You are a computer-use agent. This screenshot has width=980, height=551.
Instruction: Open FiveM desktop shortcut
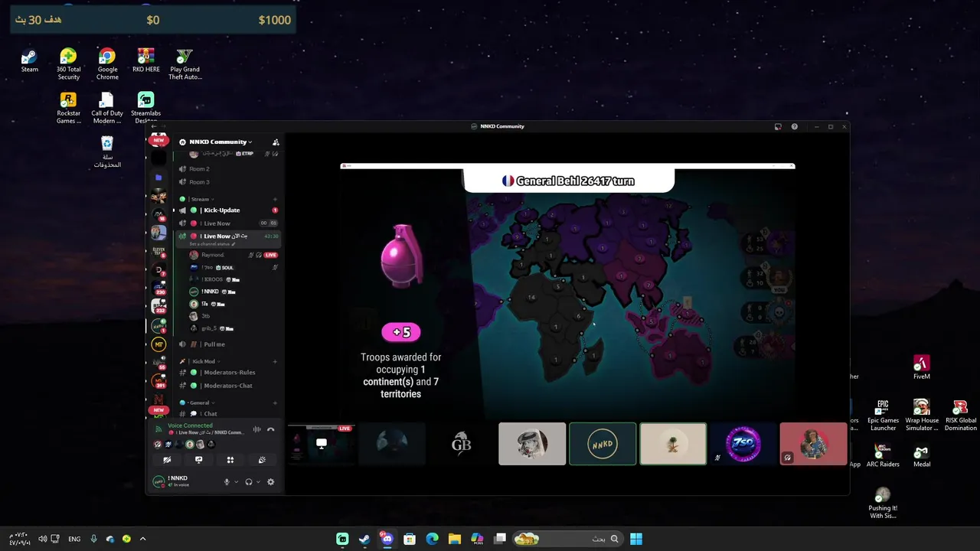point(922,367)
